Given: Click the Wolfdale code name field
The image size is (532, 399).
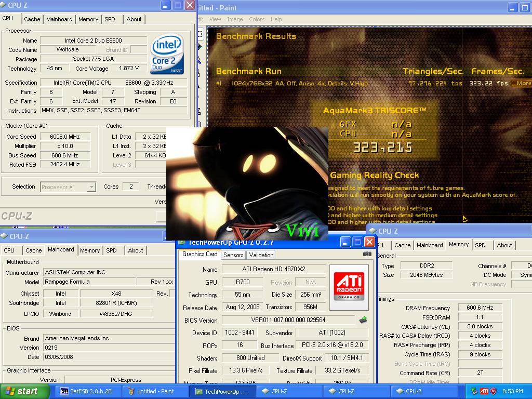Looking at the screenshot, I should pos(68,49).
